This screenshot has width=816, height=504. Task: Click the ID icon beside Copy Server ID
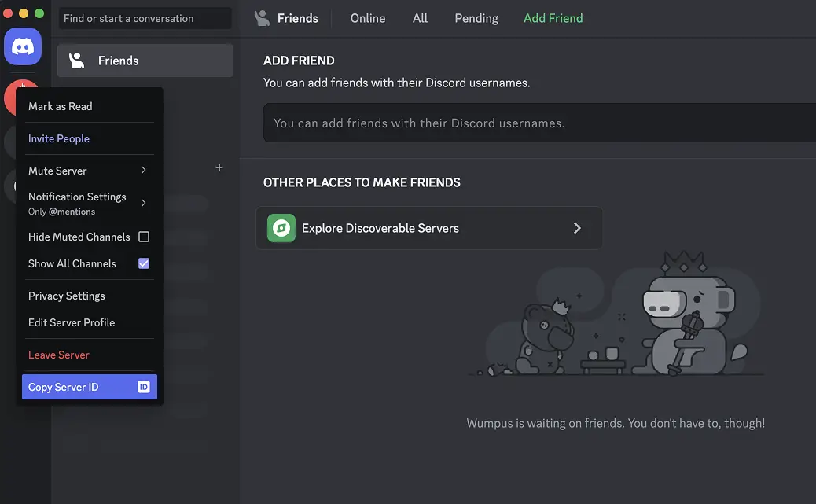coord(144,387)
